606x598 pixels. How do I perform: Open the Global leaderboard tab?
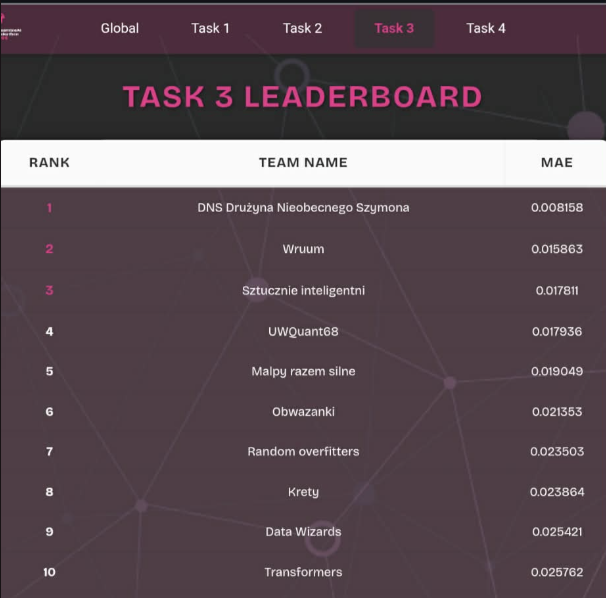pyautogui.click(x=120, y=28)
